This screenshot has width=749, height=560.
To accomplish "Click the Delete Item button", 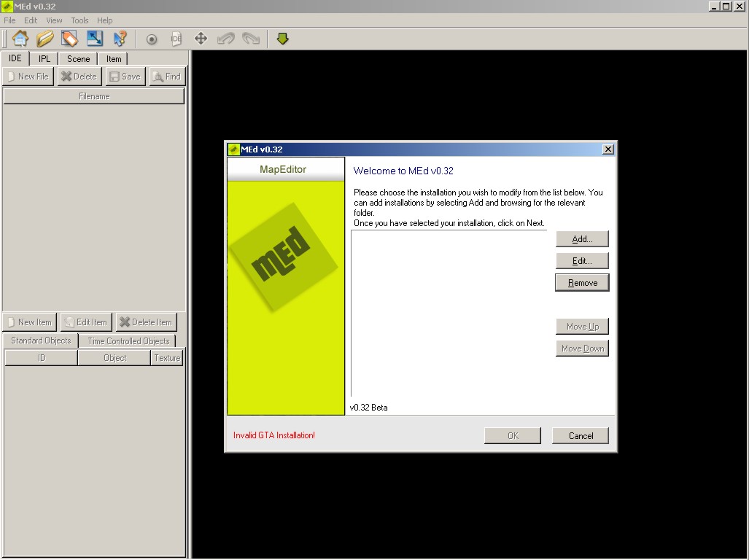I will click(x=146, y=322).
